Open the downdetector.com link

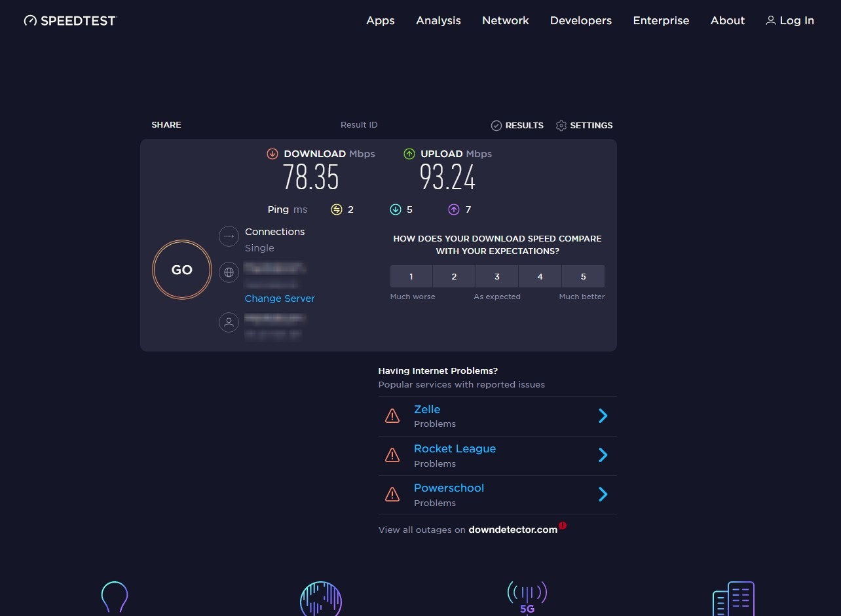pos(513,530)
